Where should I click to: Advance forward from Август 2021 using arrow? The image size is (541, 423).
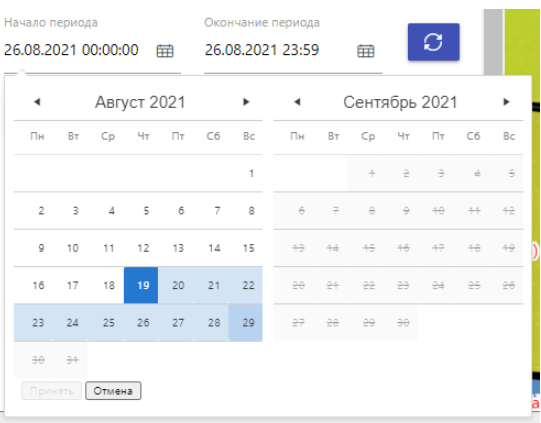coord(246,102)
